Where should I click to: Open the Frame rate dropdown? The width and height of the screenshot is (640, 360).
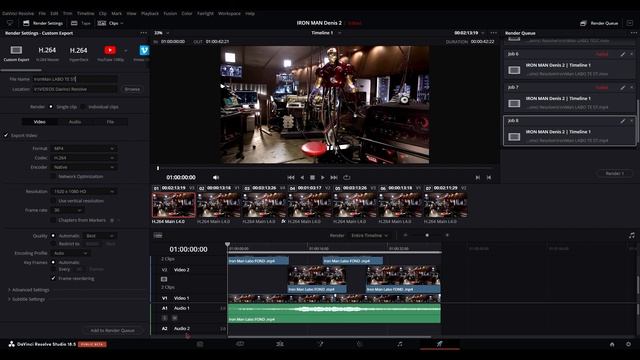(x=67, y=210)
